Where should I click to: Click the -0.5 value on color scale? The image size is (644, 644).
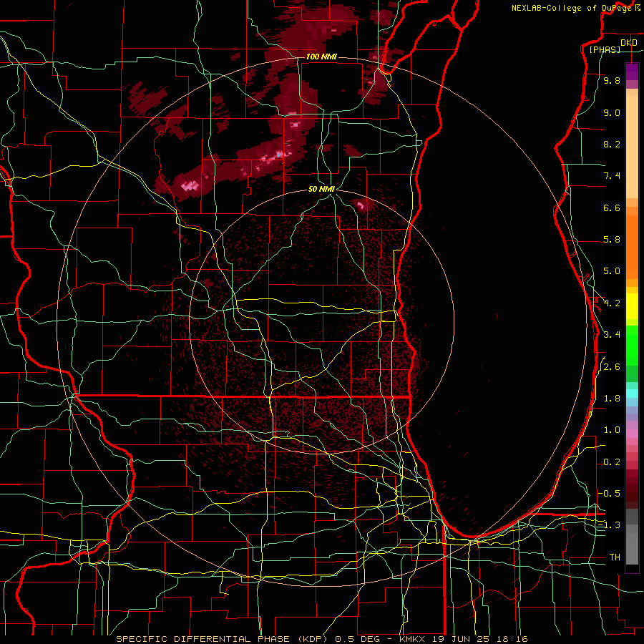tap(610, 493)
